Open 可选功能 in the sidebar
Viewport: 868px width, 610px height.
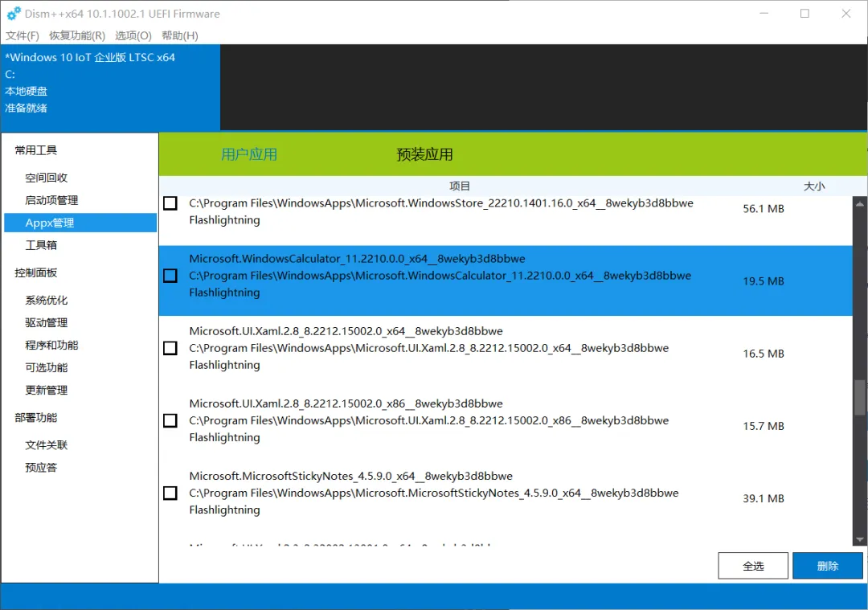[47, 367]
